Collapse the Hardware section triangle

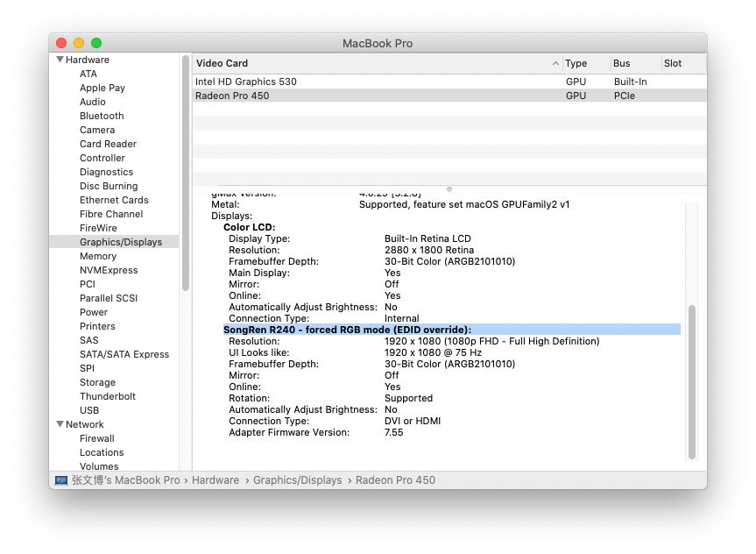(60, 60)
